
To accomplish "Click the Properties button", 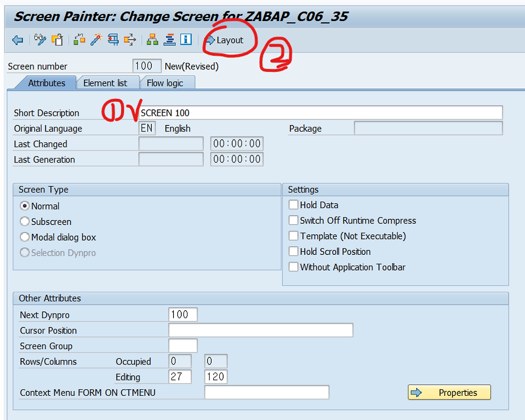I will click(449, 392).
